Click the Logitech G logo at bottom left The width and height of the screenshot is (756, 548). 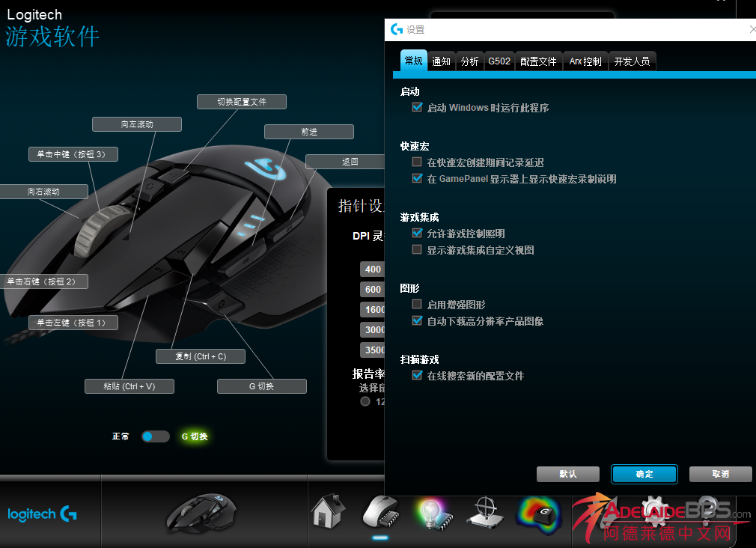(x=41, y=514)
